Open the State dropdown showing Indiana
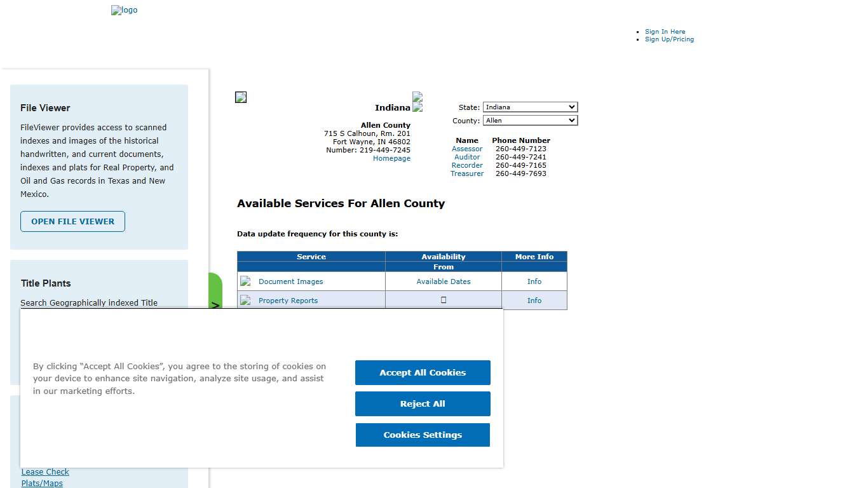This screenshot has height=488, width=868. click(530, 107)
